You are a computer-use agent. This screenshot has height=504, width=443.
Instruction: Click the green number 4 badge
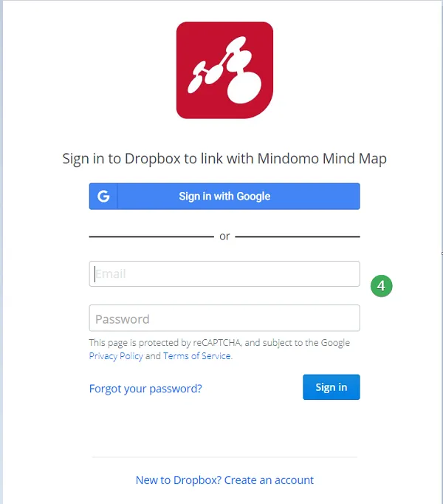pyautogui.click(x=381, y=286)
